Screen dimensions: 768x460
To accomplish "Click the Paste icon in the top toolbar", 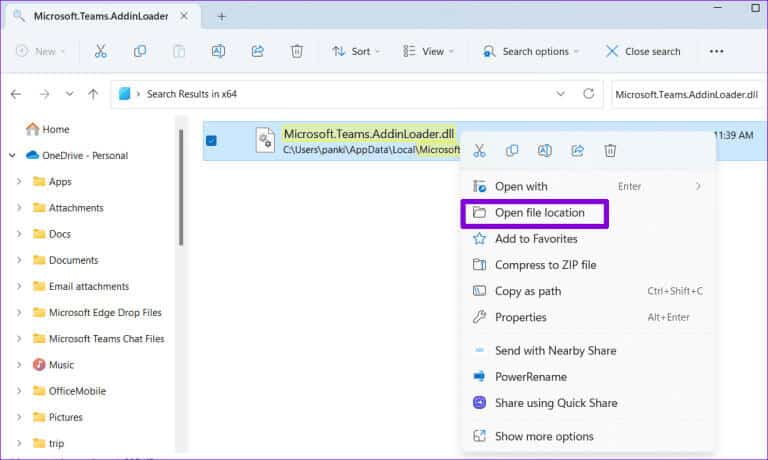I will click(x=179, y=51).
